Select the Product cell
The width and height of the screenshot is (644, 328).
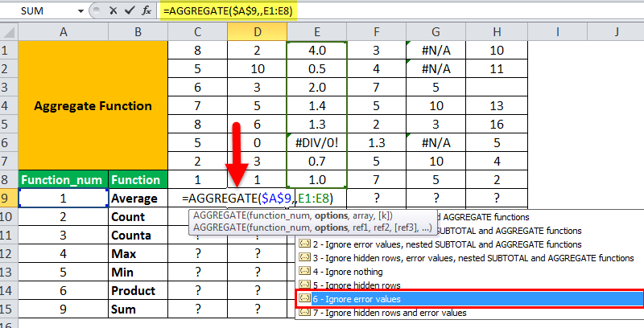138,290
